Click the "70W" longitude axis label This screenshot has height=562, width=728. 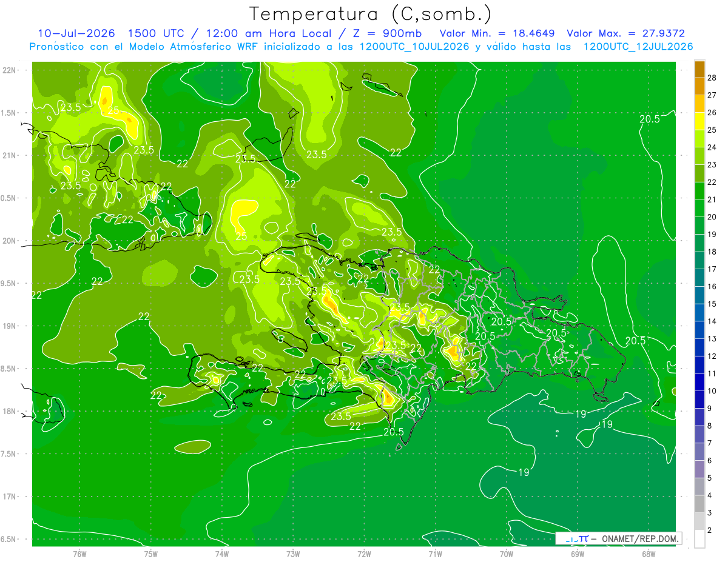[x=507, y=554]
